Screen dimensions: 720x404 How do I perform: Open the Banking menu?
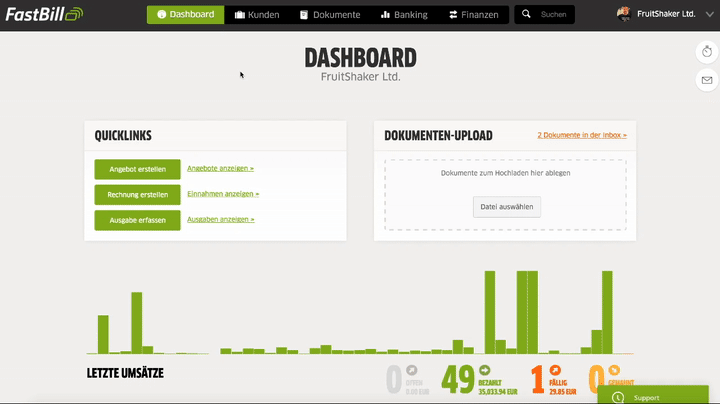[x=404, y=15]
